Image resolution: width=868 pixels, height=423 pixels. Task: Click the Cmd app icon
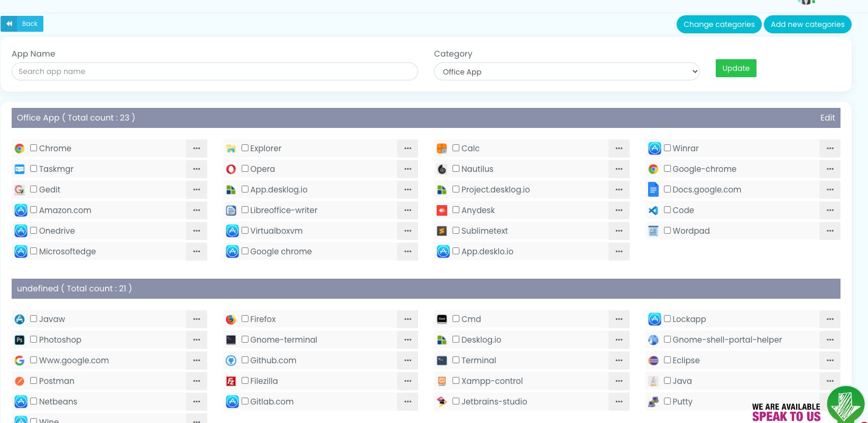pyautogui.click(x=442, y=319)
